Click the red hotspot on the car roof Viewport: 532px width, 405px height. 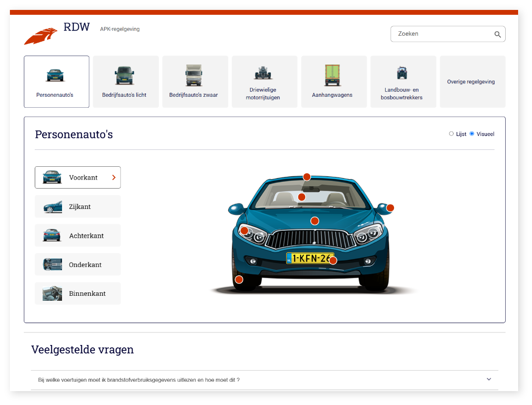[x=307, y=177]
